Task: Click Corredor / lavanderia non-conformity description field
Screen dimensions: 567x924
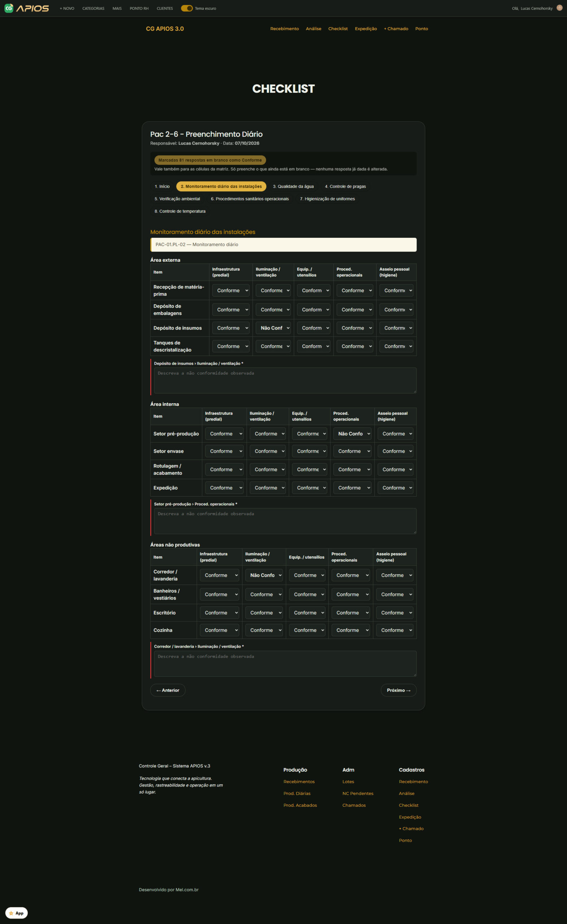Action: click(x=285, y=663)
